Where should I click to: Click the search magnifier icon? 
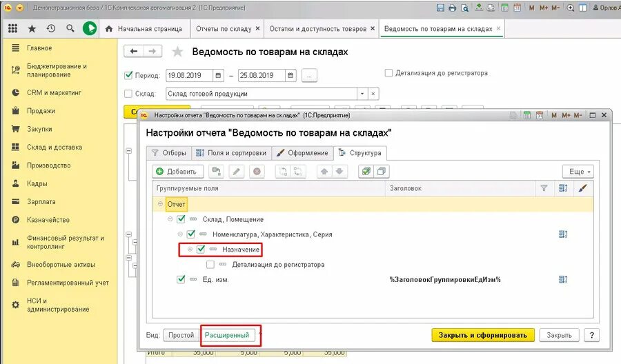pyautogui.click(x=70, y=28)
